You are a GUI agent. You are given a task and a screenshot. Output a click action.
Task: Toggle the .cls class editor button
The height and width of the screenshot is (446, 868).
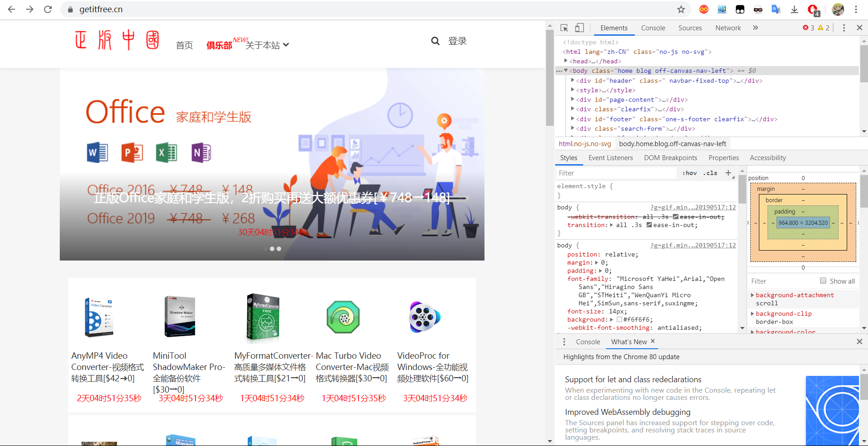tap(710, 173)
